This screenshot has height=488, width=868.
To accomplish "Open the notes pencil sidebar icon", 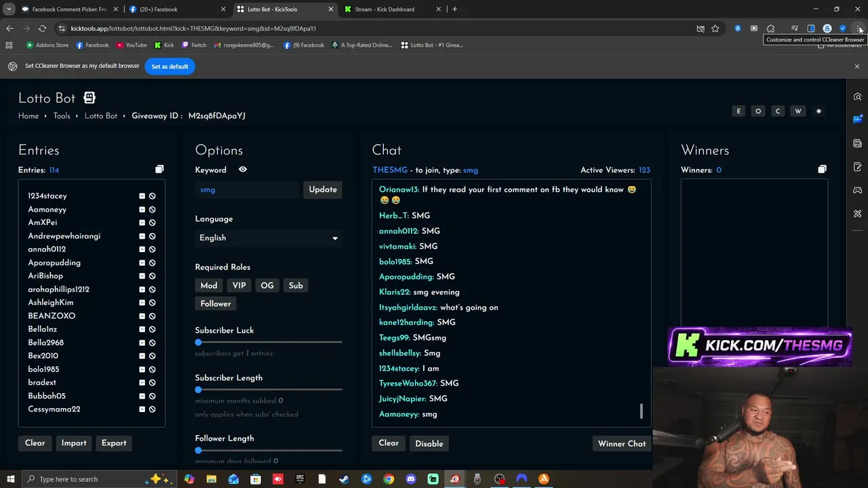I will (857, 167).
